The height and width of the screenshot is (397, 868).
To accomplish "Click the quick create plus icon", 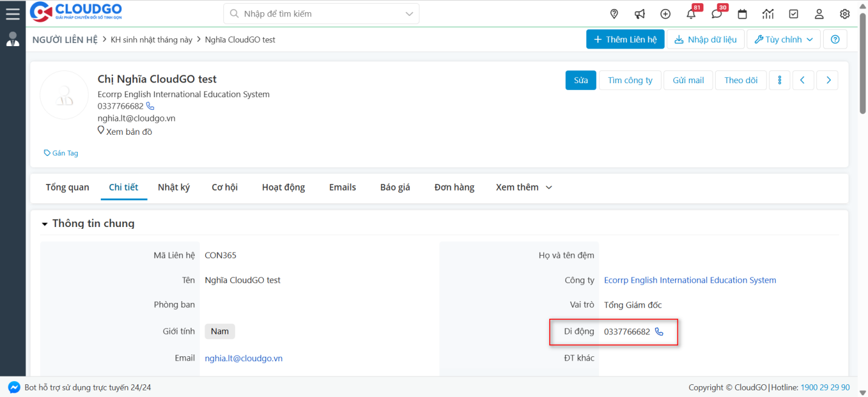I will tap(665, 13).
